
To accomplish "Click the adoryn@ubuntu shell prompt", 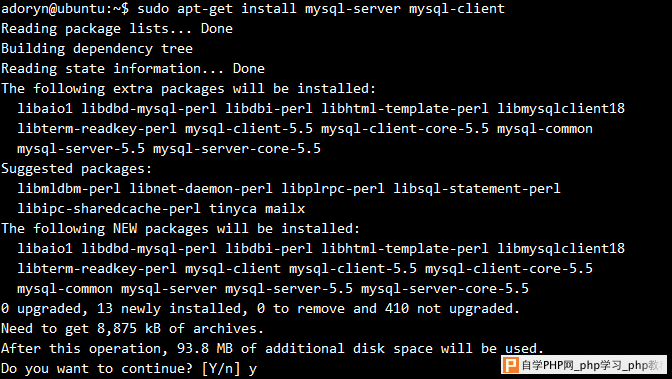I will click(65, 9).
